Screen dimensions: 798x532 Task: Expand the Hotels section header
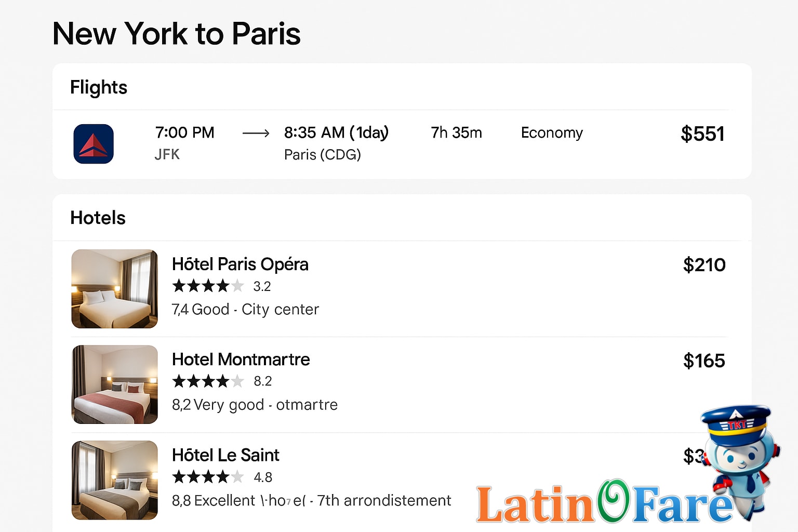coord(98,218)
